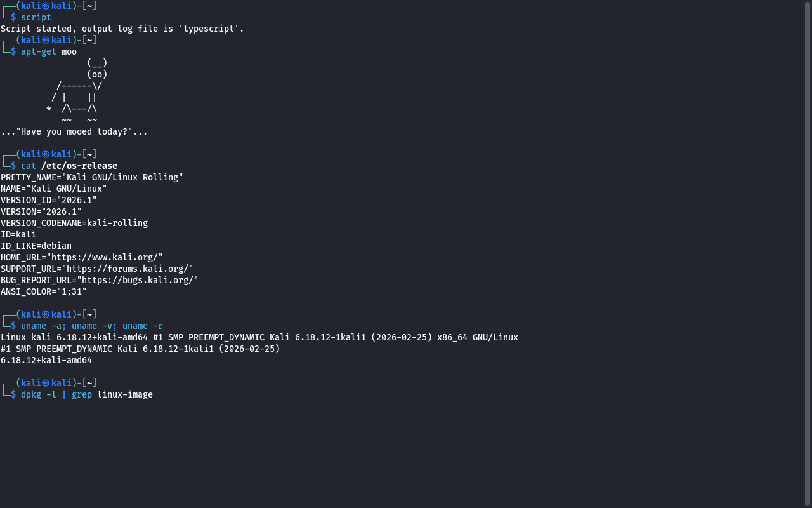
Task: Click the PRETTY_NAME output line
Action: point(91,177)
